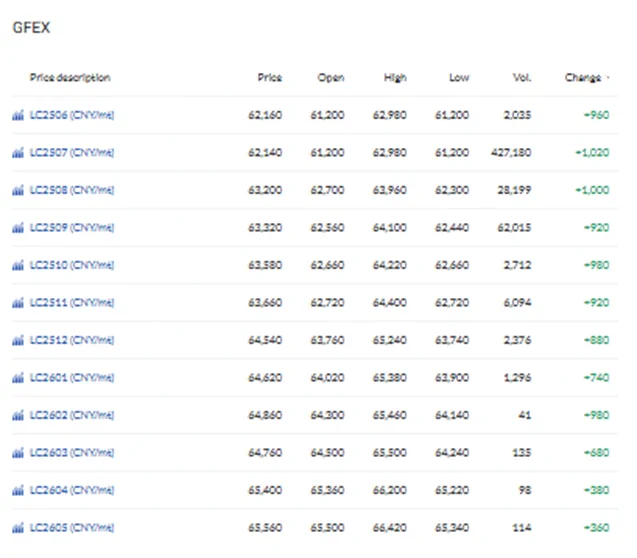Click LC2506 price value 62,160
This screenshot has height=558, width=637.
pyautogui.click(x=265, y=115)
